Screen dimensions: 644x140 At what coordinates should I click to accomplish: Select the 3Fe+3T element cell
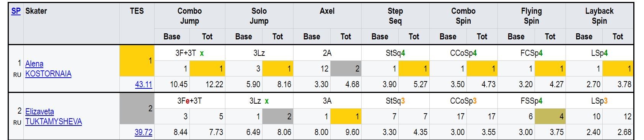190,101
